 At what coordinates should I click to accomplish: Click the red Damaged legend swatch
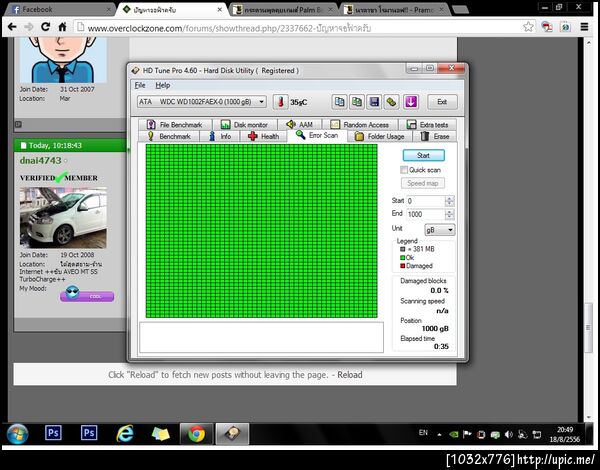tap(402, 266)
